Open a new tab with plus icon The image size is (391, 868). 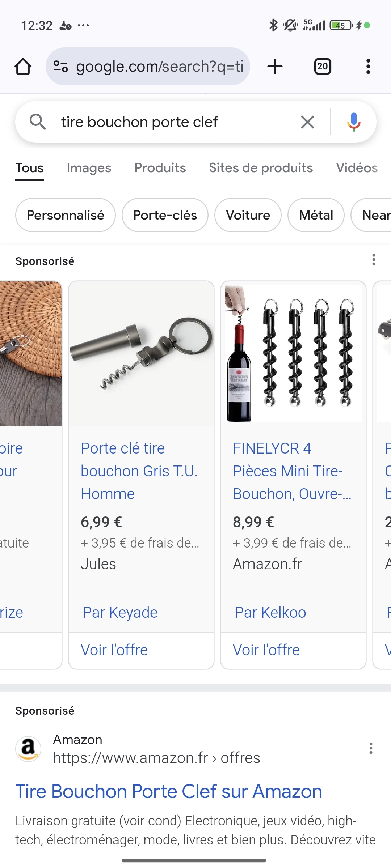(275, 67)
